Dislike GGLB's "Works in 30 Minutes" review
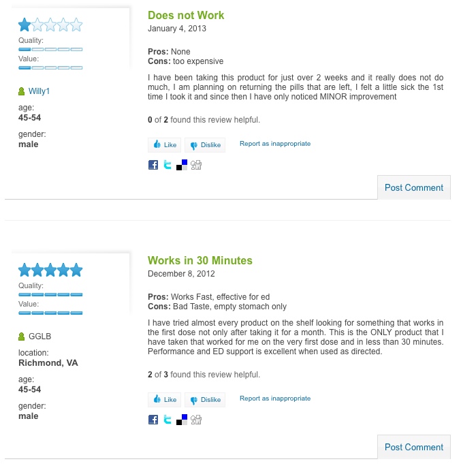Image resolution: width=476 pixels, height=468 pixels. click(x=205, y=400)
